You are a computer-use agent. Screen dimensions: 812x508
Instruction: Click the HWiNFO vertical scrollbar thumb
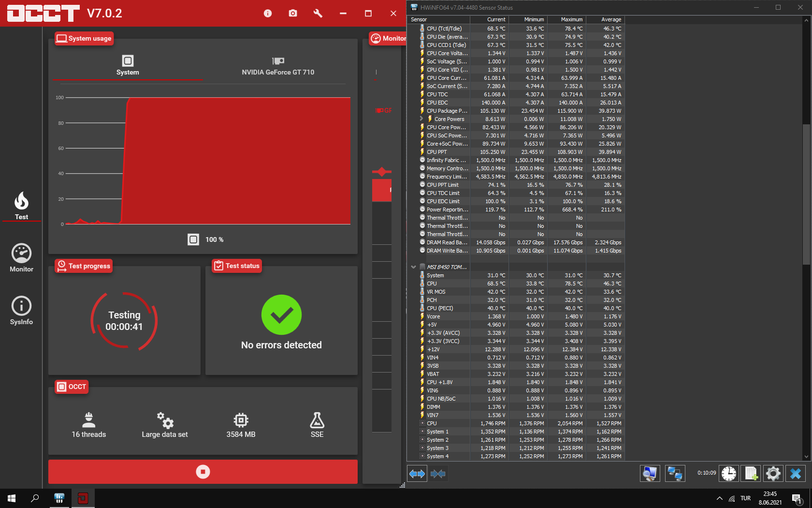click(x=806, y=194)
